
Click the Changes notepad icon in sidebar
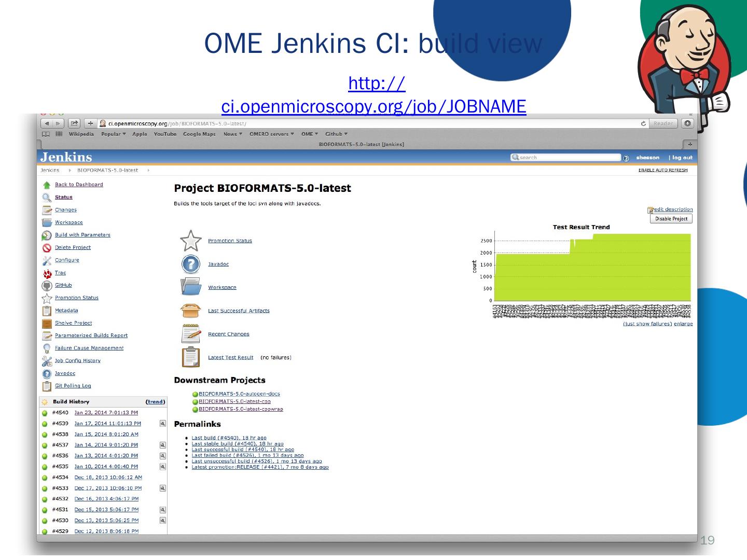pos(47,210)
